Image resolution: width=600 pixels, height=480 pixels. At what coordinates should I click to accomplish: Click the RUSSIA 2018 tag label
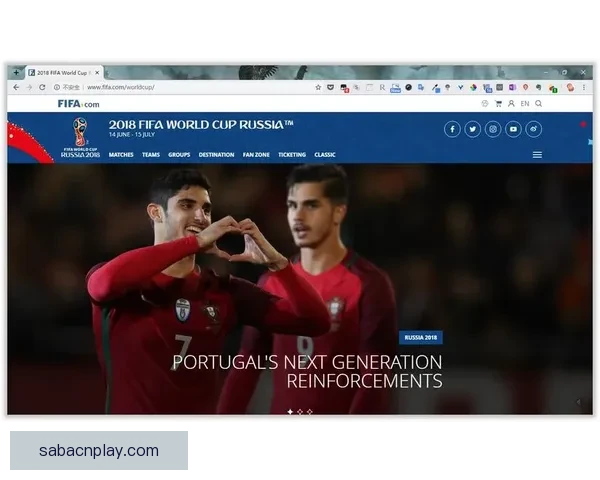(421, 338)
